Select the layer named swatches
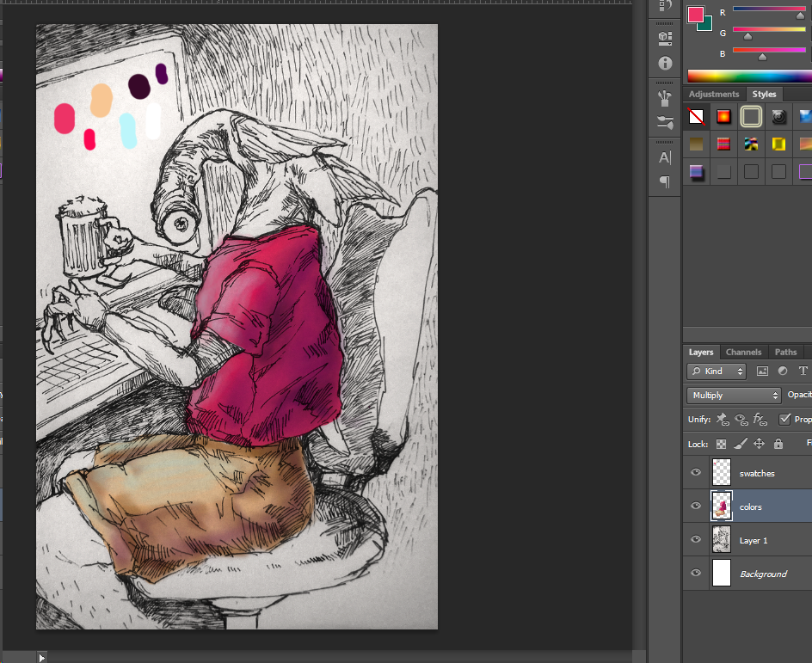812x663 pixels. click(x=757, y=474)
